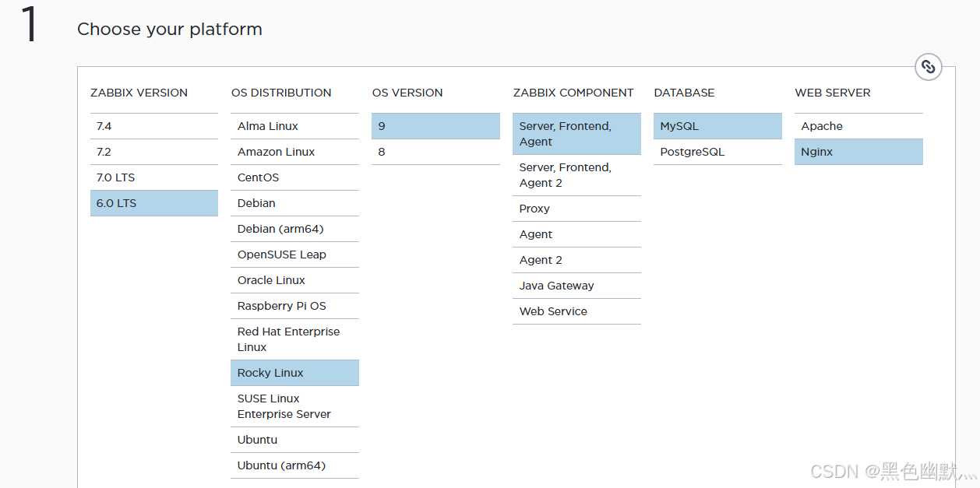Click the OS DISTRIBUTION column header

(x=281, y=93)
